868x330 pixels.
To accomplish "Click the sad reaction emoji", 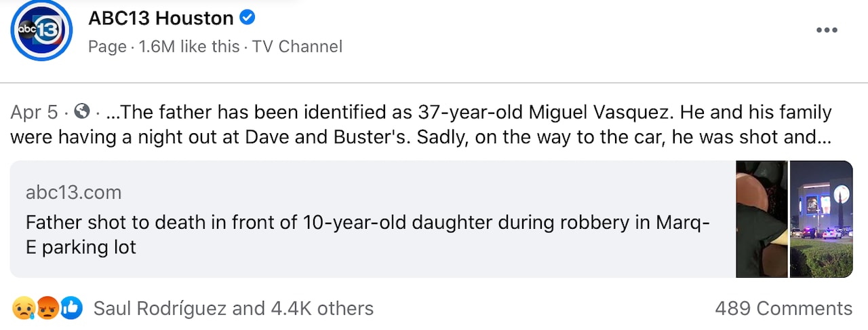I will 22,309.
